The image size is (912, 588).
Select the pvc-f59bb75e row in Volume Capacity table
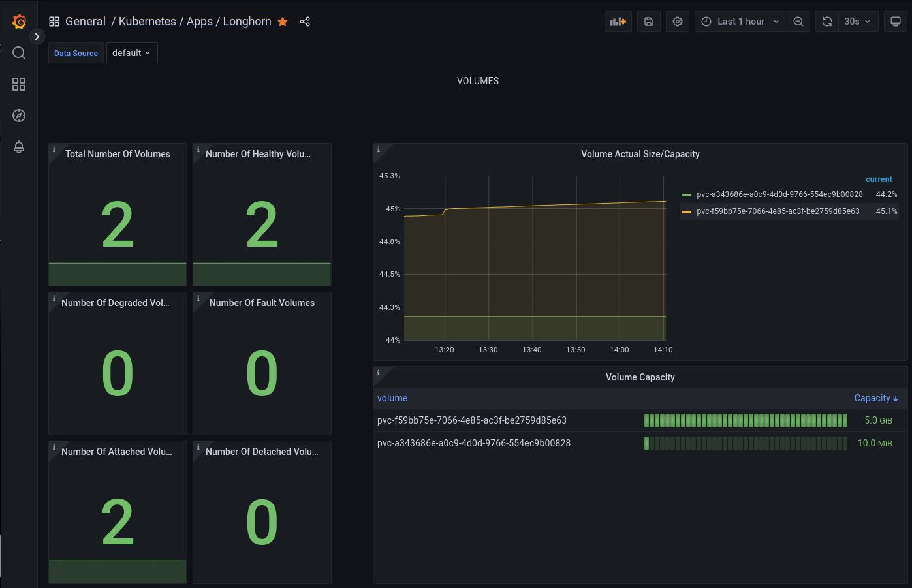[640, 420]
